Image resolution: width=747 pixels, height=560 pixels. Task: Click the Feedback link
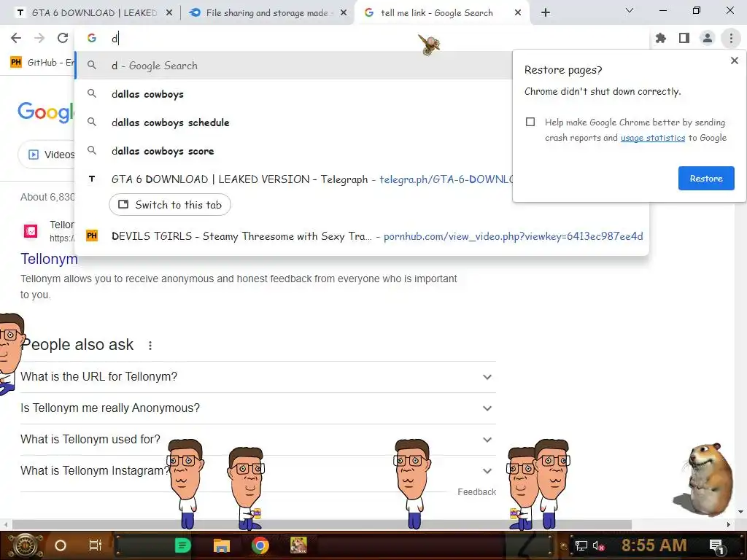pyautogui.click(x=476, y=492)
